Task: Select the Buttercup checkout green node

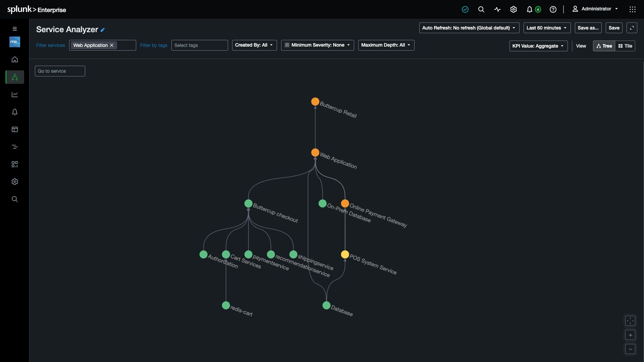Action: [249, 203]
